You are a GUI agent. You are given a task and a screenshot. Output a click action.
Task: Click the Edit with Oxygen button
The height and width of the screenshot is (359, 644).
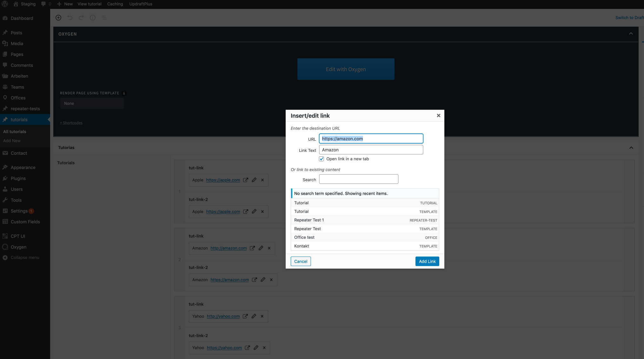346,69
